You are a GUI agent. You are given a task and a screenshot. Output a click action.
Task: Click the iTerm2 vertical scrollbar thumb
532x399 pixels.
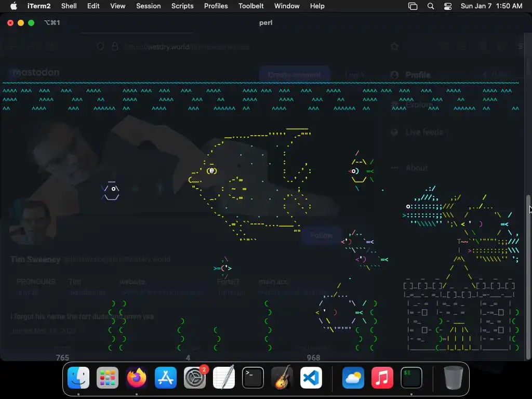pyautogui.click(x=528, y=277)
